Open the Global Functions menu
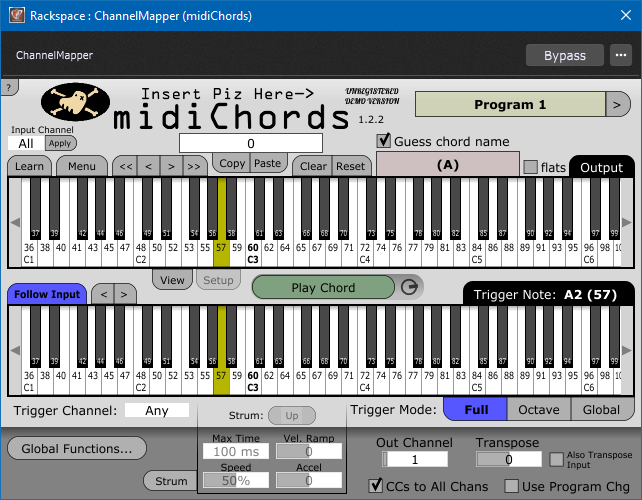 (77, 448)
